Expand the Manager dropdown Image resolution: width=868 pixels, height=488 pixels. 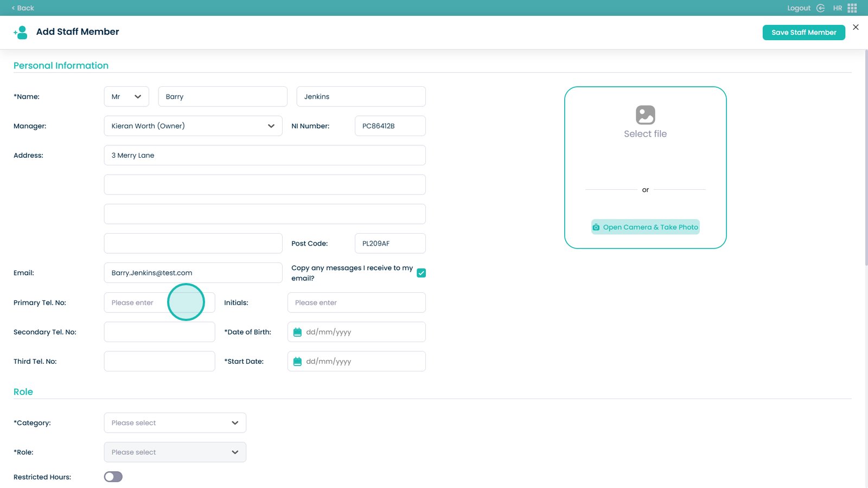pos(193,126)
